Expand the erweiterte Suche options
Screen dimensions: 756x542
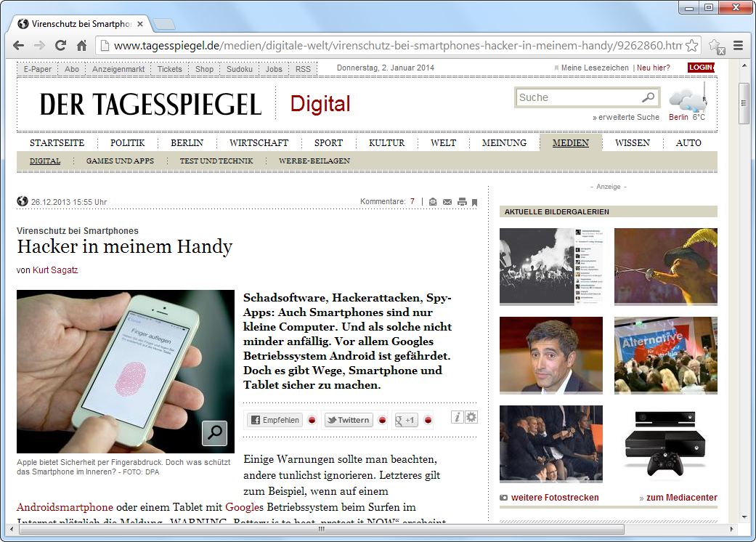pos(626,117)
